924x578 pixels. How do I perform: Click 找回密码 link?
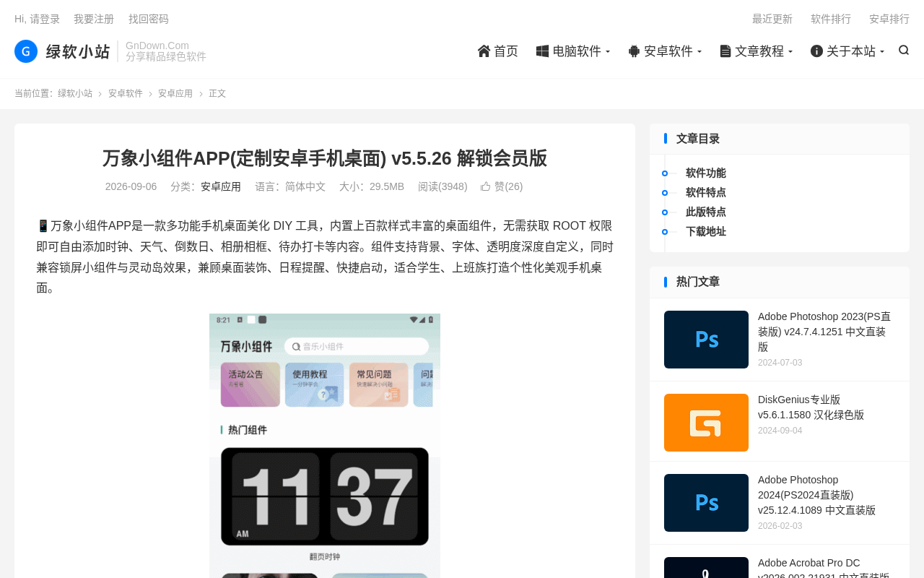tap(149, 19)
